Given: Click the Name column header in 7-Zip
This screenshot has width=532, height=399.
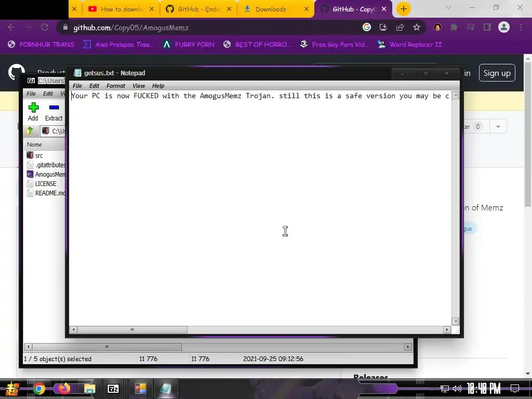Looking at the screenshot, I should click(44, 144).
